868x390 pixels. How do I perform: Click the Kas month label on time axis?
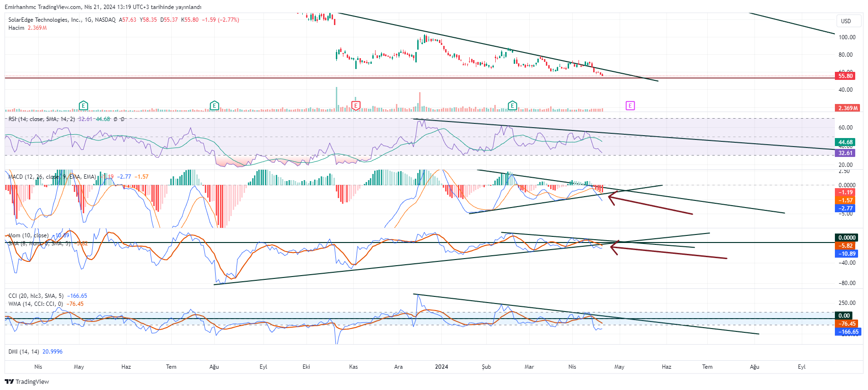tap(353, 367)
